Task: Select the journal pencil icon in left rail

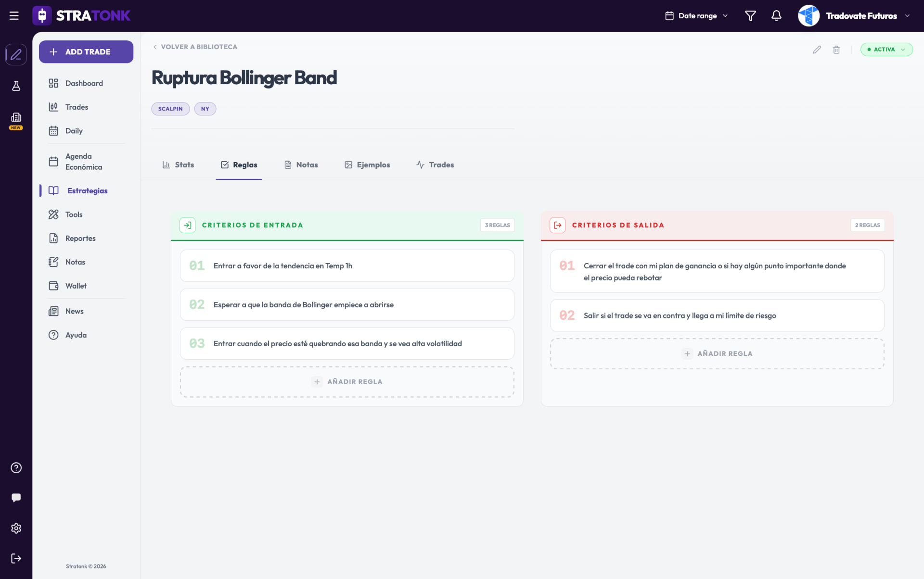Action: (16, 54)
